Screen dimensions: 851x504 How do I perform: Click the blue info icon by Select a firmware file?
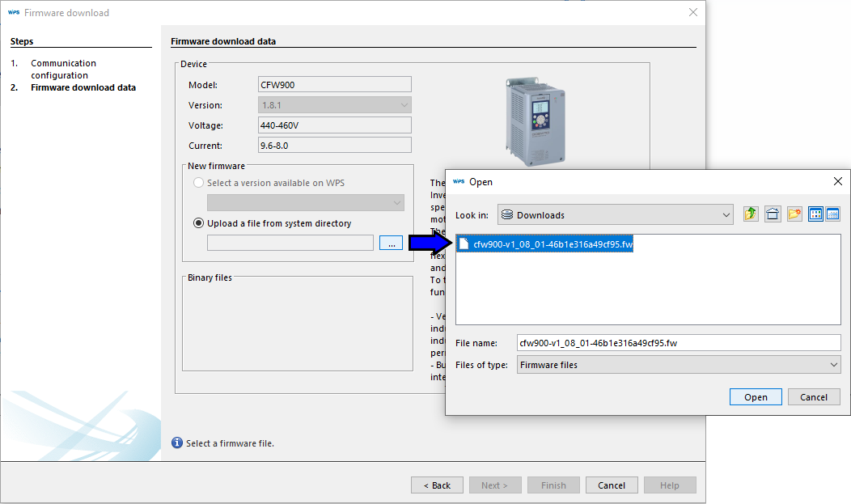(x=177, y=443)
